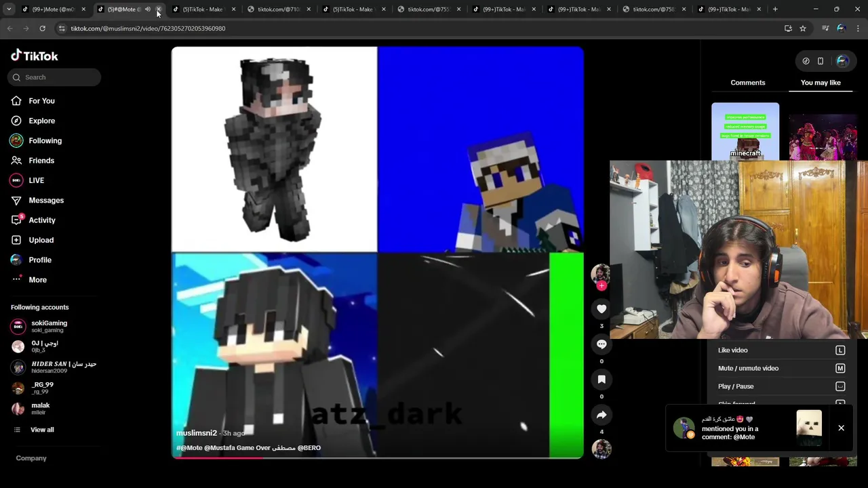The image size is (868, 488).
Task: Seek on the red video progress bar
Action: coord(378,457)
